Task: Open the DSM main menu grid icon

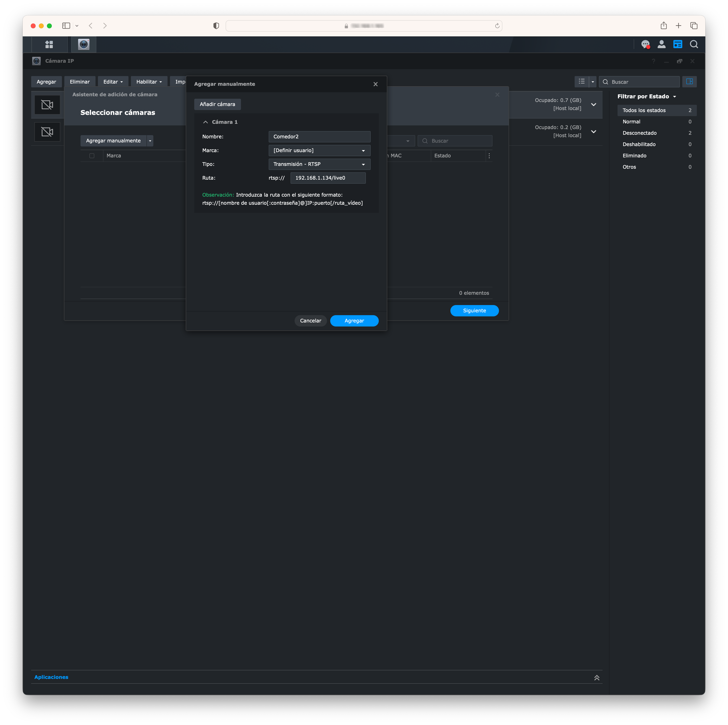Action: point(49,44)
